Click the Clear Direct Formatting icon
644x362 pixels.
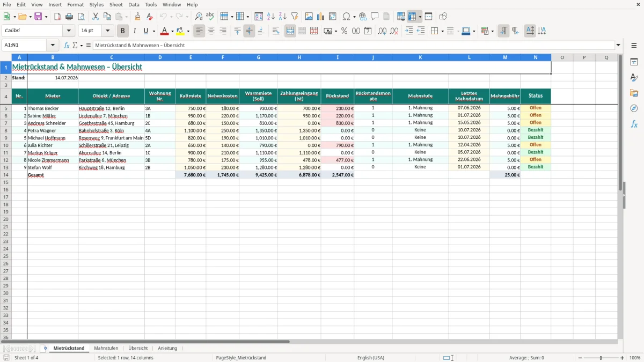pyautogui.click(x=149, y=17)
